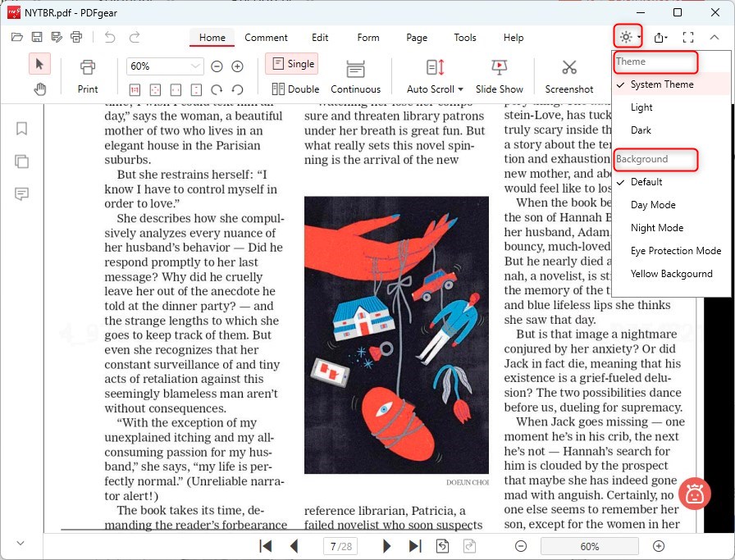Enter full screen mode

688,37
